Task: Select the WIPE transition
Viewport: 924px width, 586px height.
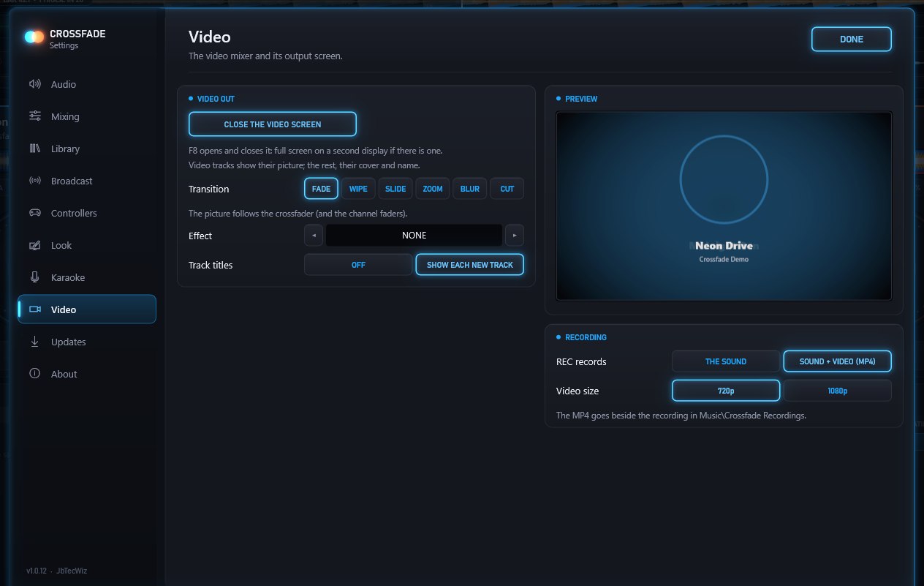Action: click(x=358, y=189)
